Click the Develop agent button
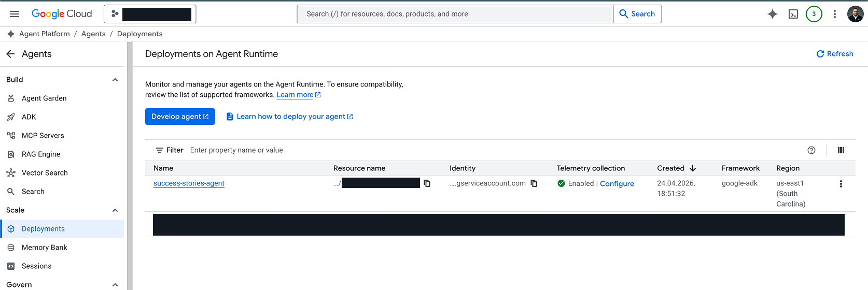868x290 pixels. tap(180, 117)
